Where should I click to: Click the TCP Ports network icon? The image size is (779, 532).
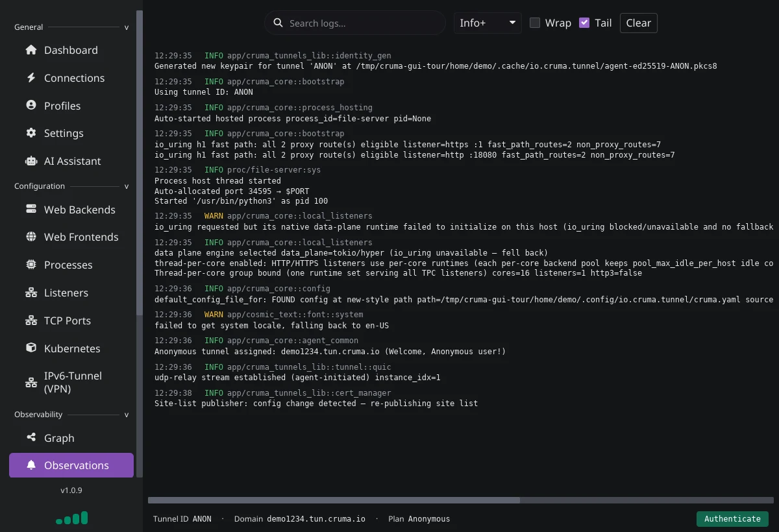coord(31,320)
